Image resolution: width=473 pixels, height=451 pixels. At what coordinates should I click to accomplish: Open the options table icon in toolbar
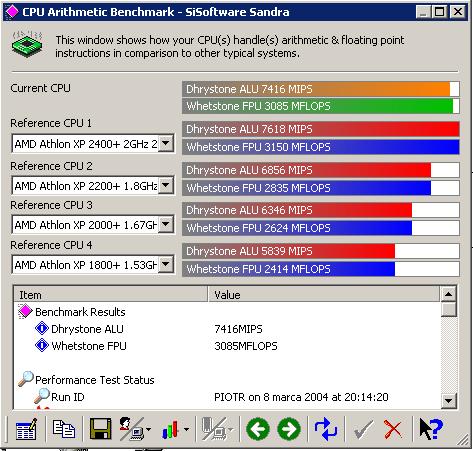tap(26, 429)
